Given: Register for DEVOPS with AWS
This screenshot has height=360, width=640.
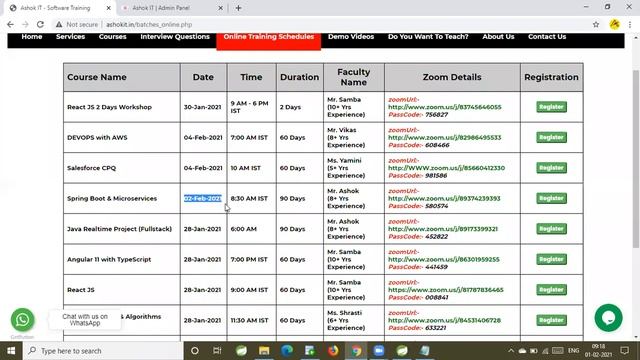Looking at the screenshot, I should [x=551, y=137].
